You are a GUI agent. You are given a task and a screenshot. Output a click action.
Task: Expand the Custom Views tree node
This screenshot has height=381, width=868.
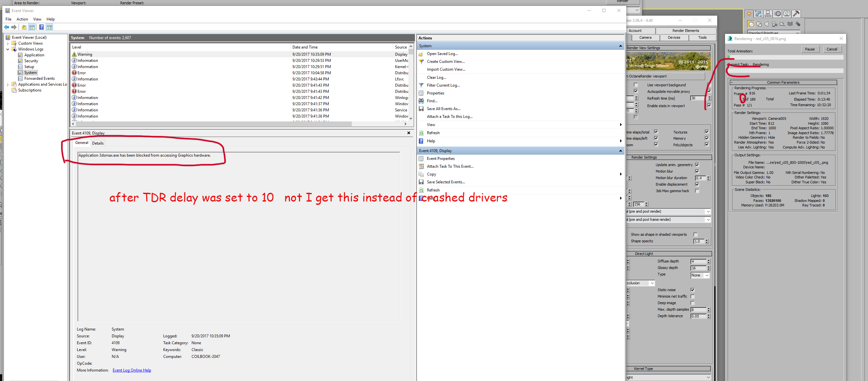(x=8, y=43)
